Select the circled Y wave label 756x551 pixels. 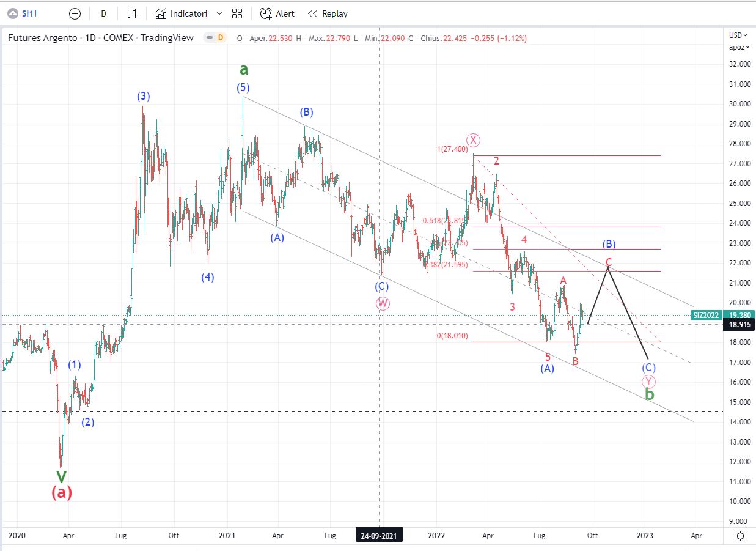(x=649, y=382)
